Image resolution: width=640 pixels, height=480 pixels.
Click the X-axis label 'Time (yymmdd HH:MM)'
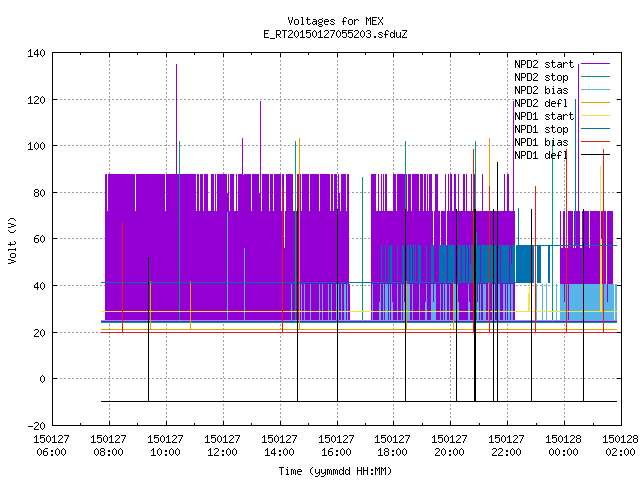335,471
